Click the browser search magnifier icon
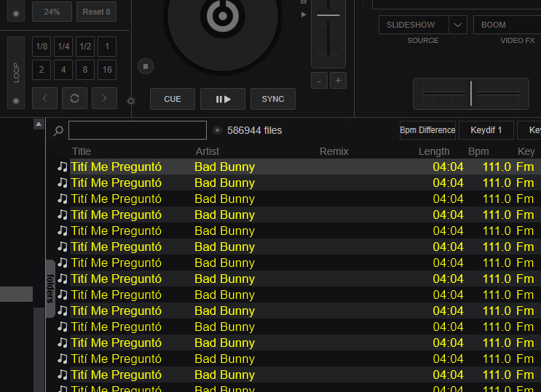 click(x=58, y=131)
